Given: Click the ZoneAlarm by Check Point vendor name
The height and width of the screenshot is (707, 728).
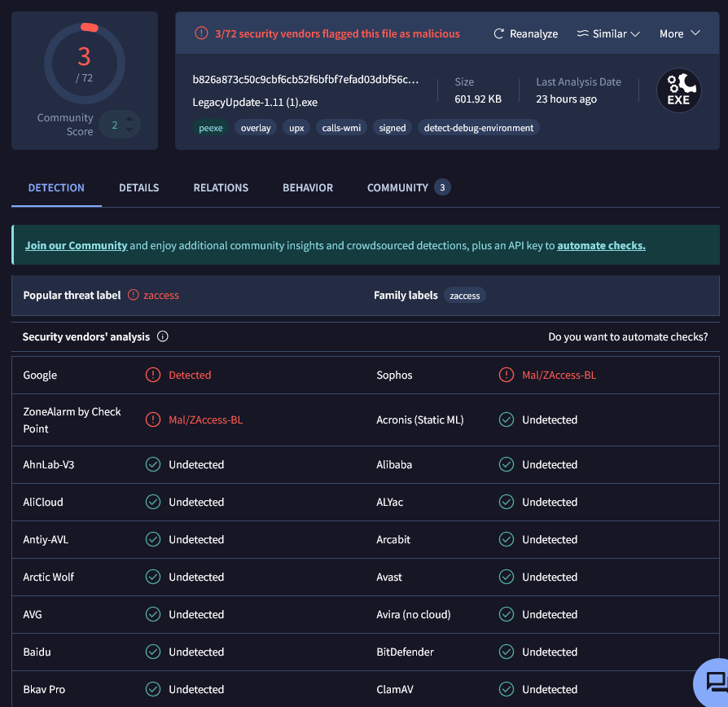Looking at the screenshot, I should coord(72,420).
